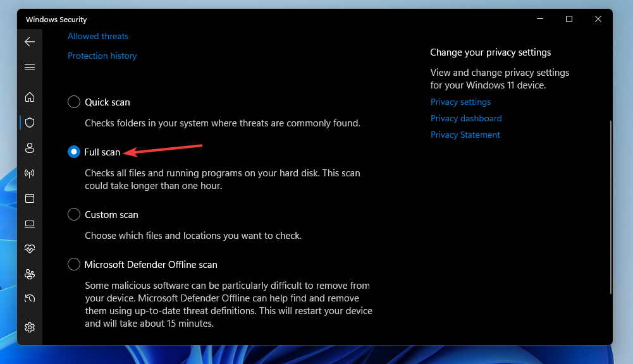The height and width of the screenshot is (364, 633).
Task: Click the back arrow icon
Action: [x=30, y=42]
